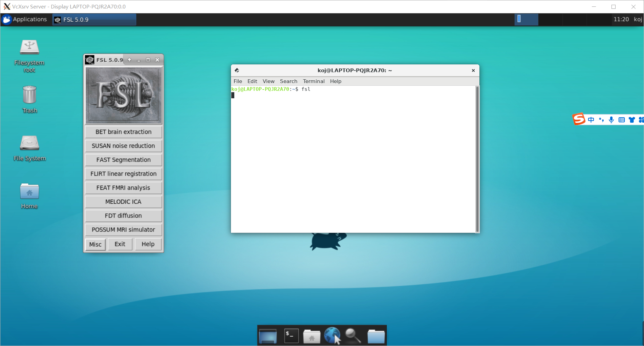
Task: Toggle Sogou punctuation mode
Action: pyautogui.click(x=601, y=120)
